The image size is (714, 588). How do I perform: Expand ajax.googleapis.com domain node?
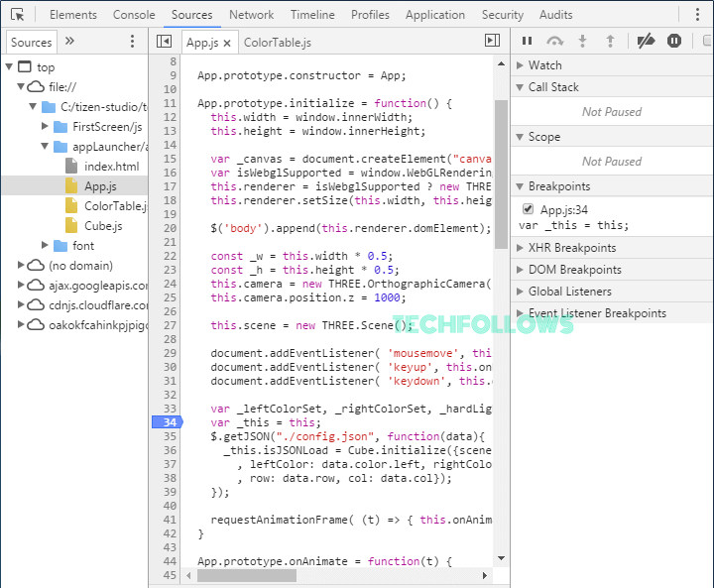[x=21, y=285]
